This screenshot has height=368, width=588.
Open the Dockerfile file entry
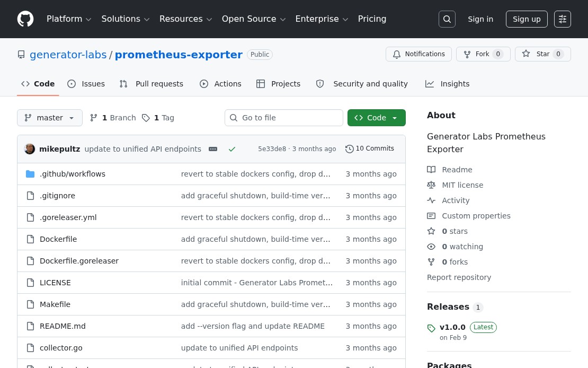58,239
